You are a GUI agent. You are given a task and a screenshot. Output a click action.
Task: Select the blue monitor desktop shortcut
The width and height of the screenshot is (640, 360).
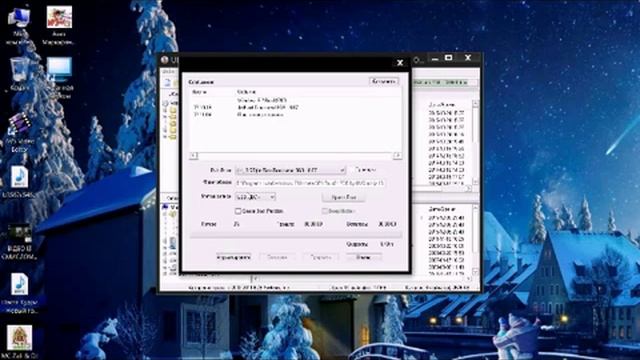(x=60, y=69)
